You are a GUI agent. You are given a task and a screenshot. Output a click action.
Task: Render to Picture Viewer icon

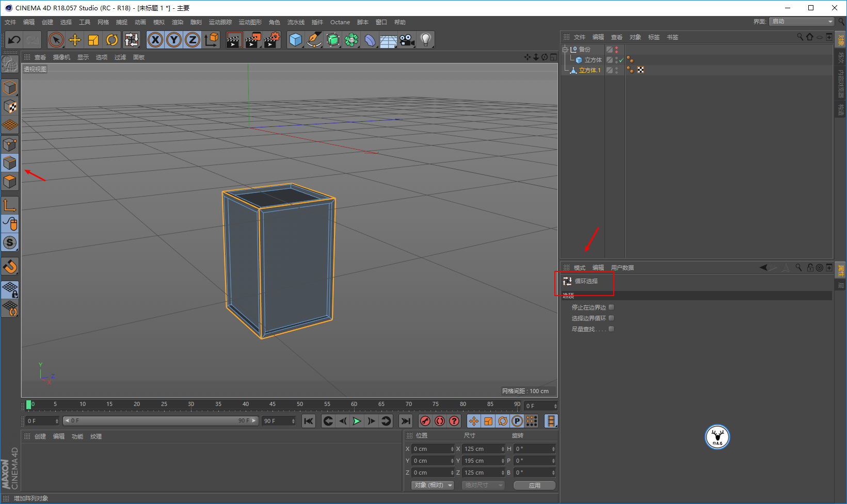click(252, 40)
